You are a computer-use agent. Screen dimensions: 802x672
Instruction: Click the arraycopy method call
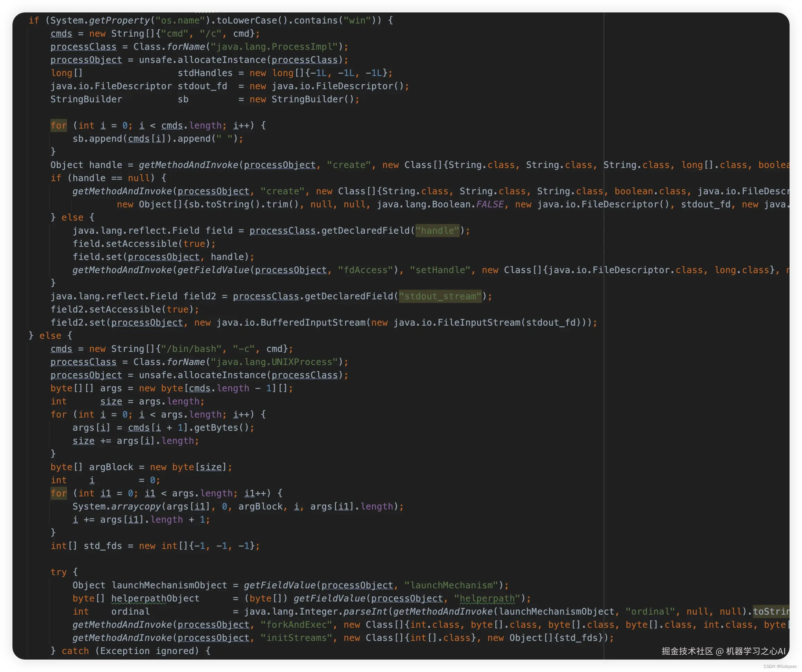pos(136,506)
